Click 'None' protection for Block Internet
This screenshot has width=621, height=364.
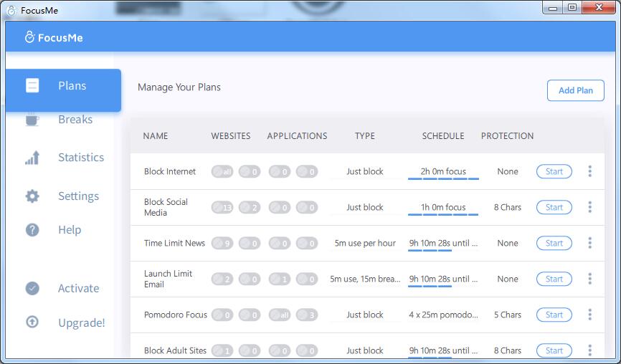click(x=508, y=172)
